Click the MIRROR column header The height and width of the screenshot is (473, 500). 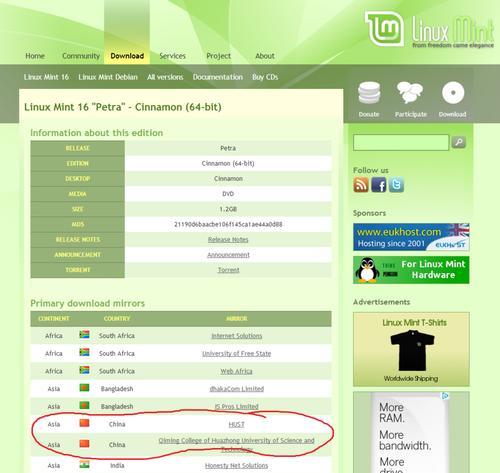point(237,319)
